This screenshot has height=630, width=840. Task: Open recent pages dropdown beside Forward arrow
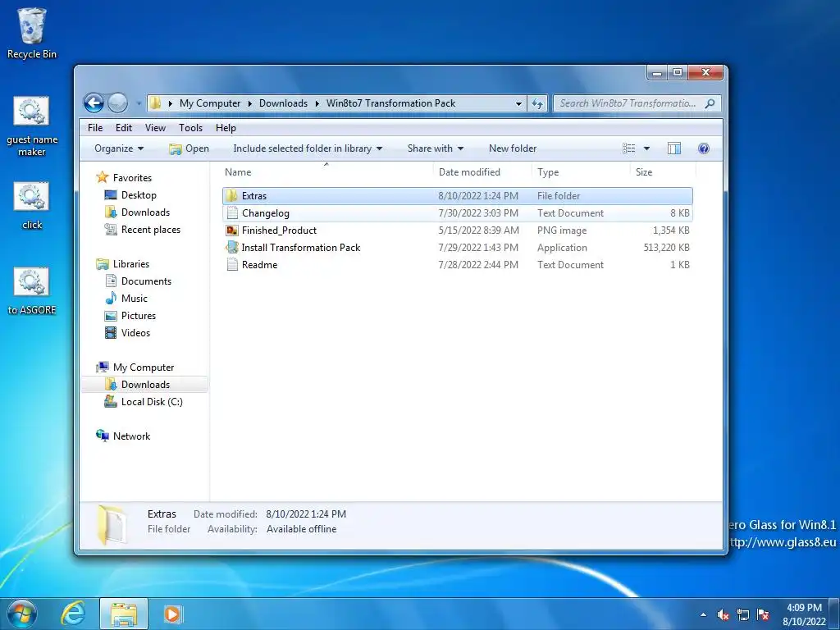click(x=138, y=103)
